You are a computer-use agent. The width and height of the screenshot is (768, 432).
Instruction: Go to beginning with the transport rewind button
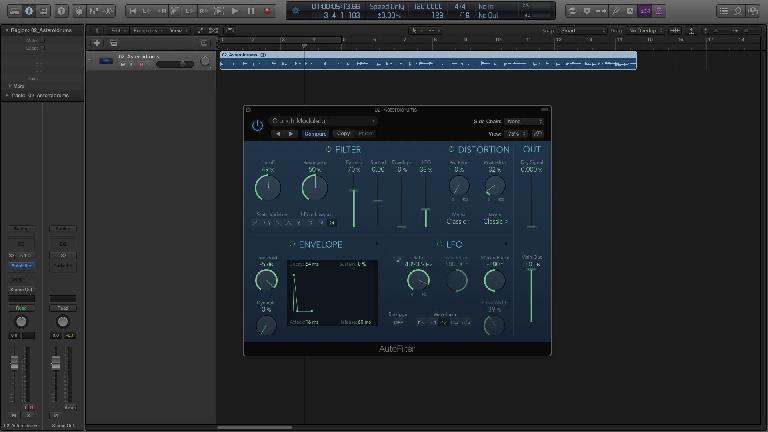(133, 10)
